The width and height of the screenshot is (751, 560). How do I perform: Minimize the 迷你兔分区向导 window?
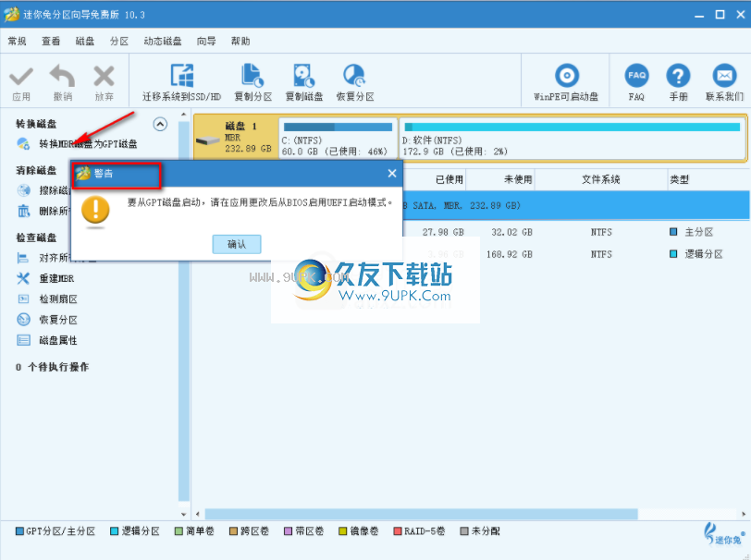[699, 15]
